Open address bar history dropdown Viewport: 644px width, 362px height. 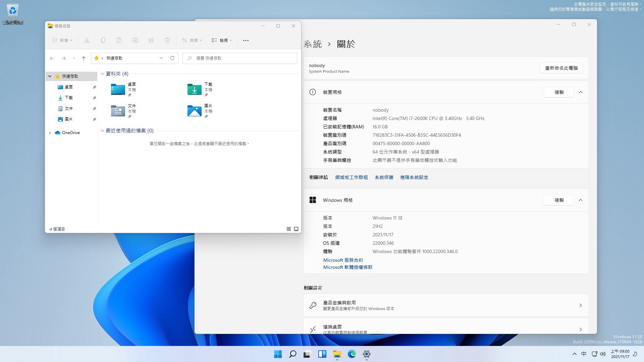coord(161,58)
